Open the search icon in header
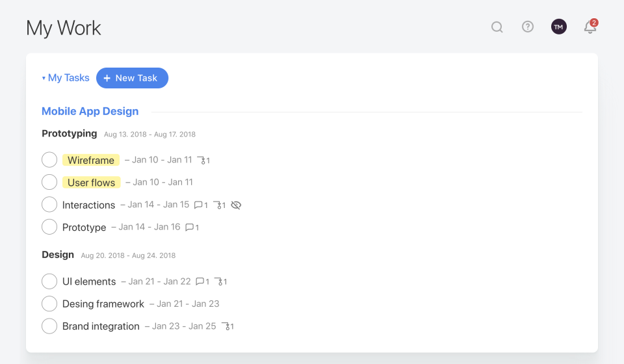This screenshot has width=624, height=364. point(497,27)
